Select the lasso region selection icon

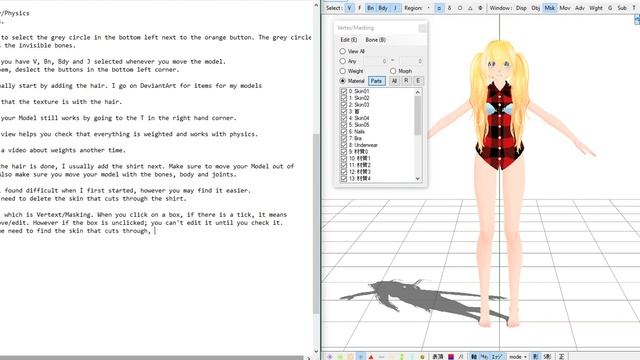coord(450,8)
